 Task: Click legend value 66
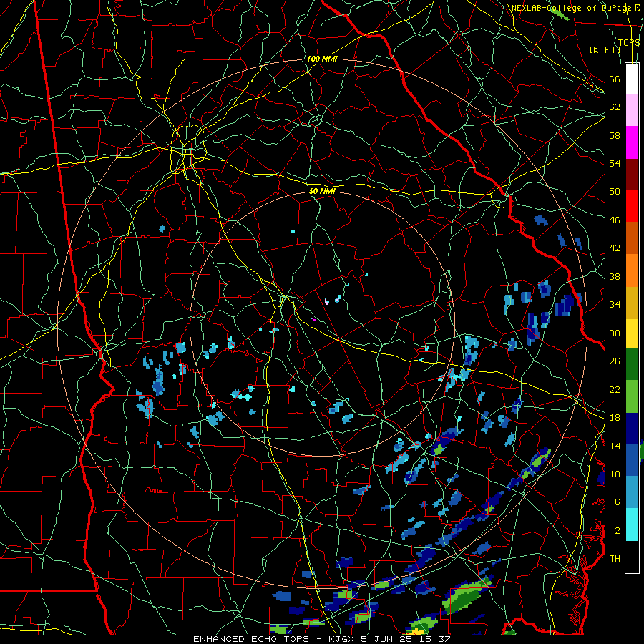pos(615,79)
